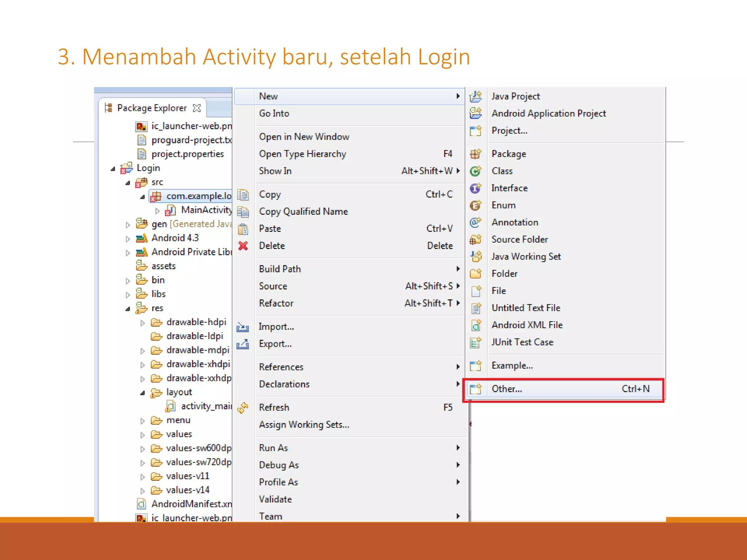Viewport: 747px width, 560px height.
Task: Open the Show In submenu
Action: 349,171
